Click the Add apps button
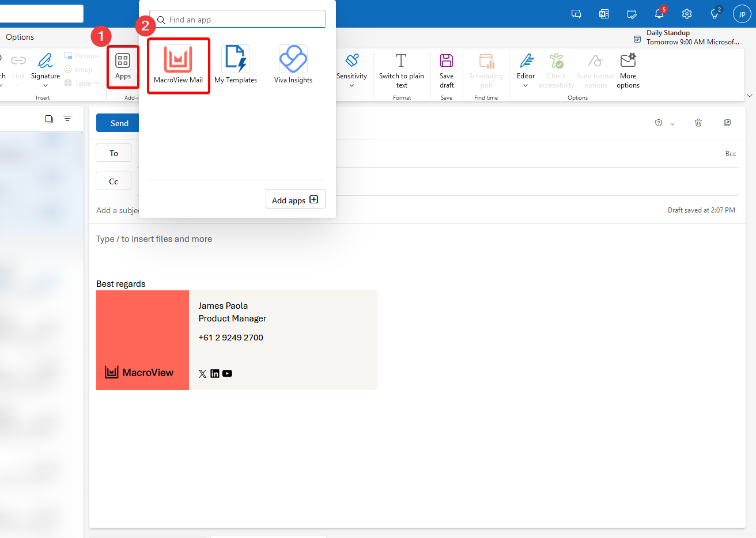The image size is (756, 538). point(296,199)
